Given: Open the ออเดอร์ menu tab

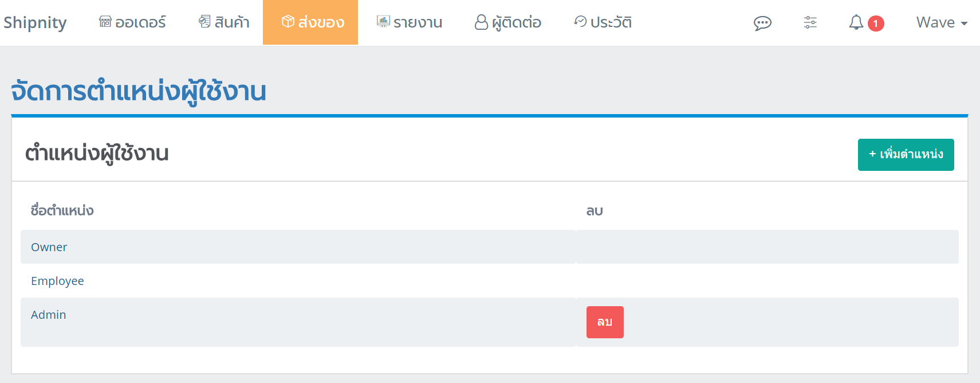Looking at the screenshot, I should [133, 22].
